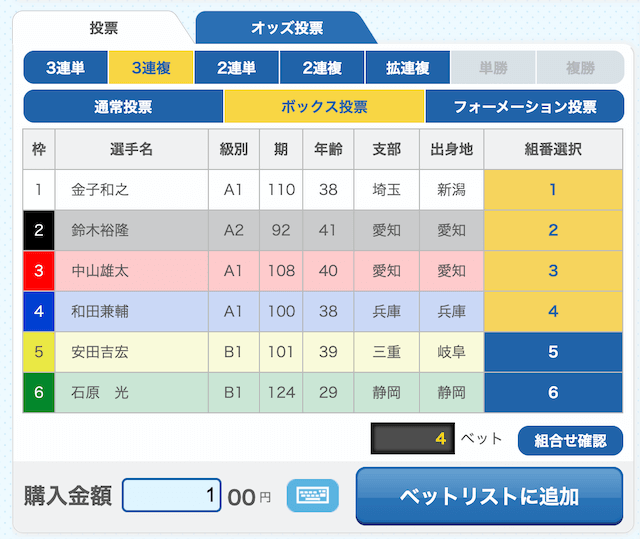Image resolution: width=640 pixels, height=539 pixels.
Task: Click the 組番選択 column header
Action: [553, 149]
